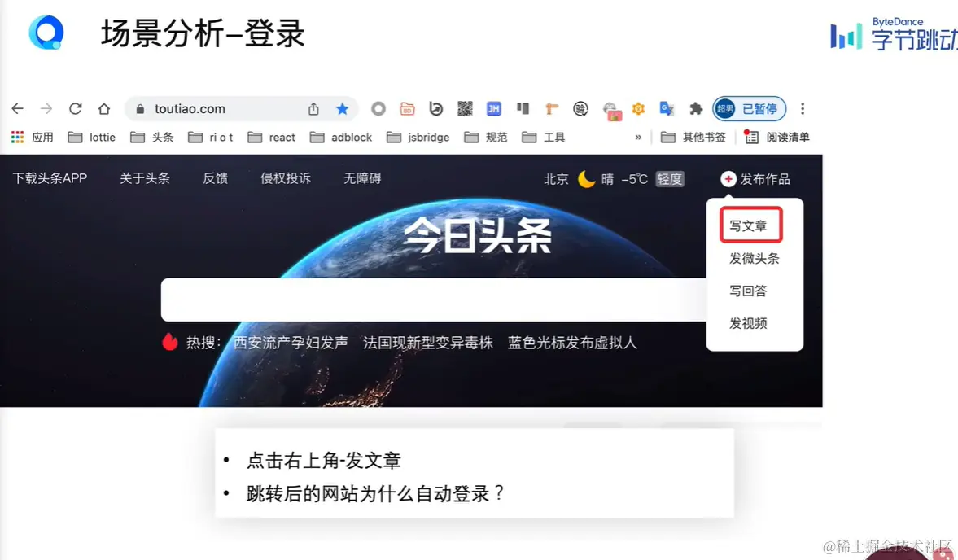Reload the page with refresh icon
This screenshot has width=958, height=560.
coord(75,109)
